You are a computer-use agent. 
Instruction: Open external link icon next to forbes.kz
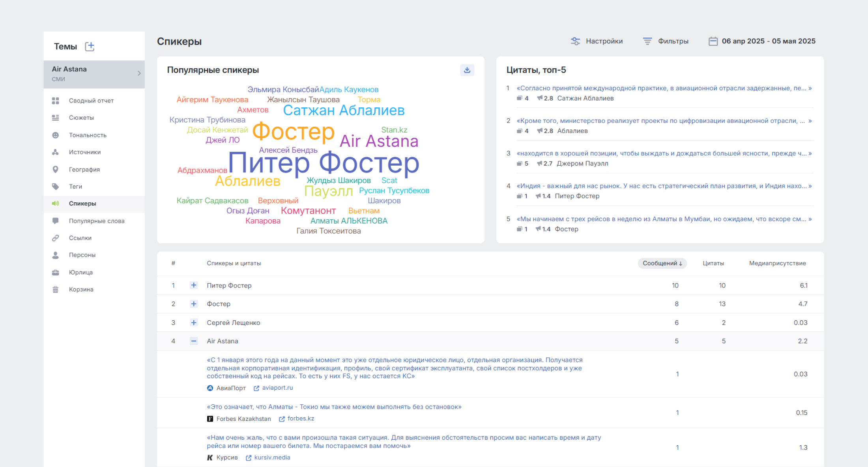coord(282,419)
